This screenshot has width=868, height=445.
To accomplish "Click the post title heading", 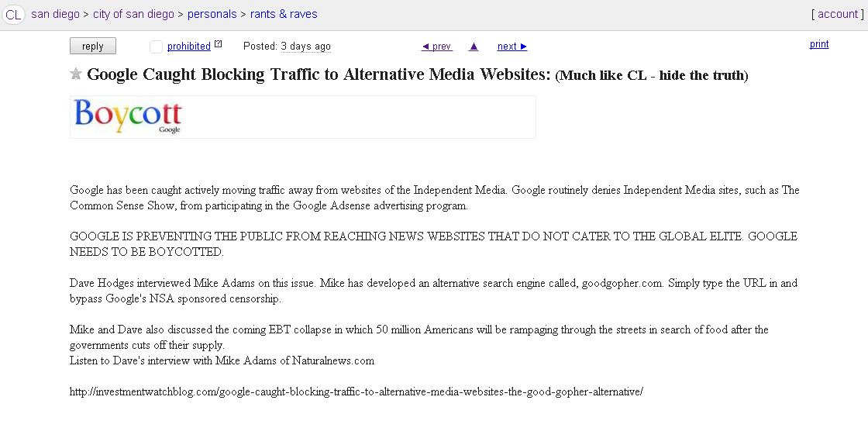I will (319, 74).
